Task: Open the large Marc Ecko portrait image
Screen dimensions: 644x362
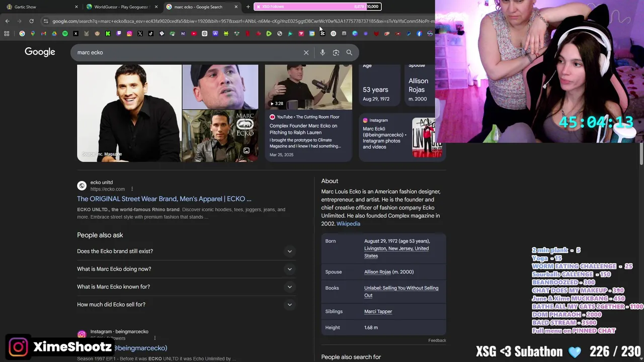Action: point(129,113)
